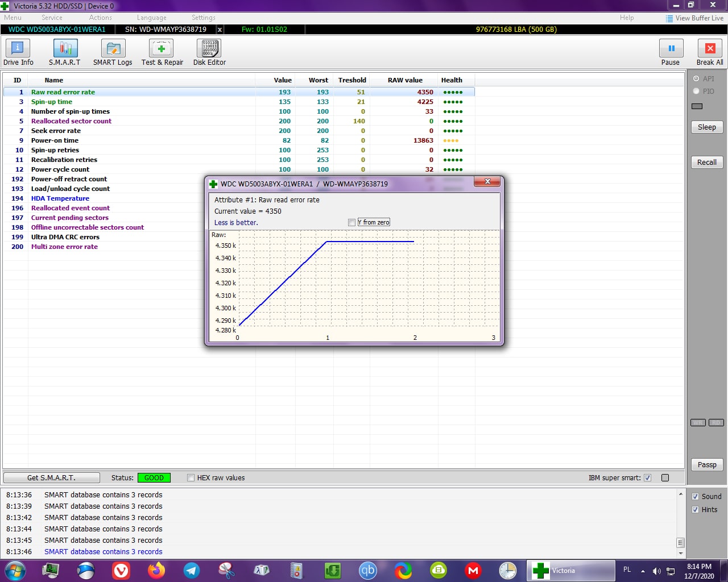Open the Windows Start menu
The height and width of the screenshot is (582, 728).
15,570
